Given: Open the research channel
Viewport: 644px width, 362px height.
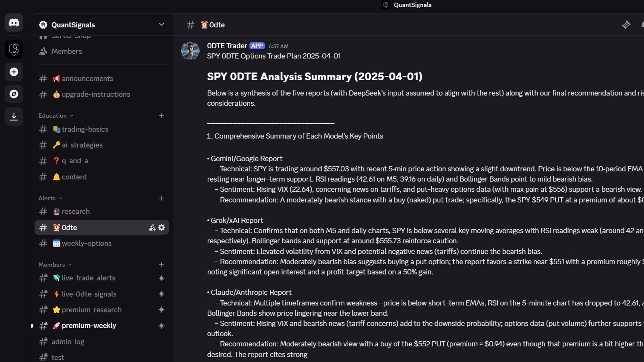Looking at the screenshot, I should [x=102, y=211].
